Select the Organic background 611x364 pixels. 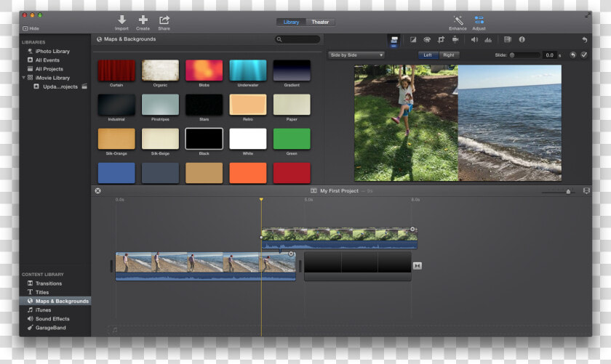coord(160,70)
